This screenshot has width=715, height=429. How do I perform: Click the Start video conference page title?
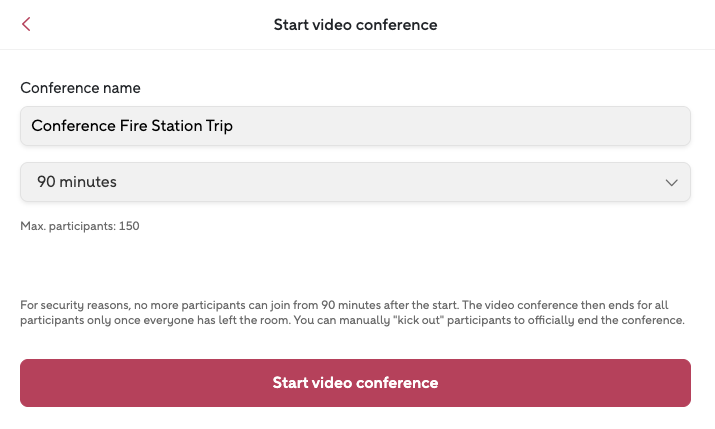coord(355,24)
